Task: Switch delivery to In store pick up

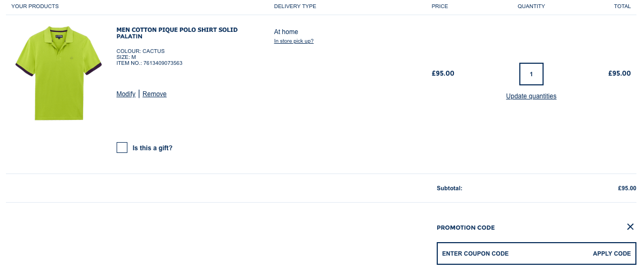Action: (x=294, y=41)
